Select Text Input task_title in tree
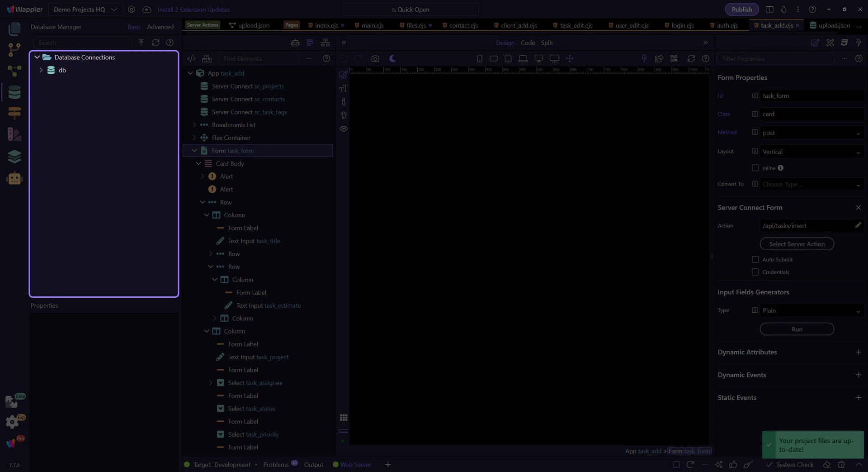This screenshot has height=472, width=868. 254,241
